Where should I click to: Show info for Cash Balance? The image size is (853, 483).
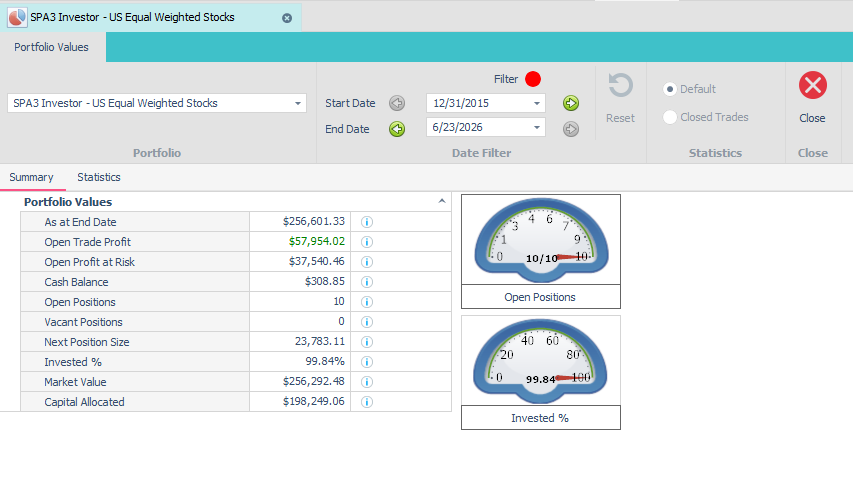(x=367, y=282)
